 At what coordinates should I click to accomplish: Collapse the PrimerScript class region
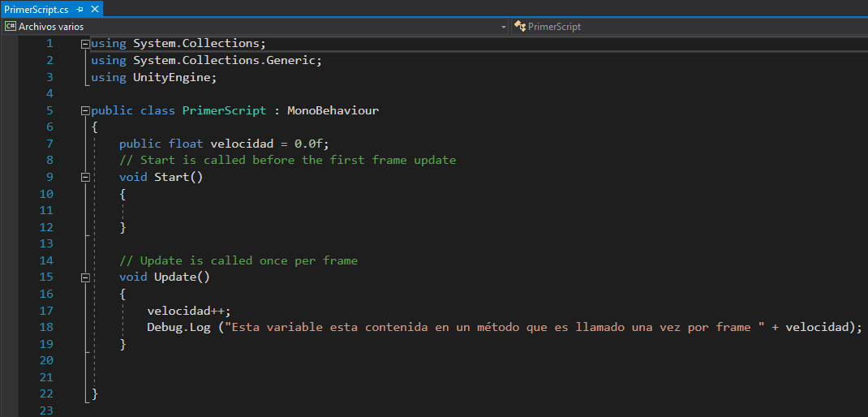point(86,110)
